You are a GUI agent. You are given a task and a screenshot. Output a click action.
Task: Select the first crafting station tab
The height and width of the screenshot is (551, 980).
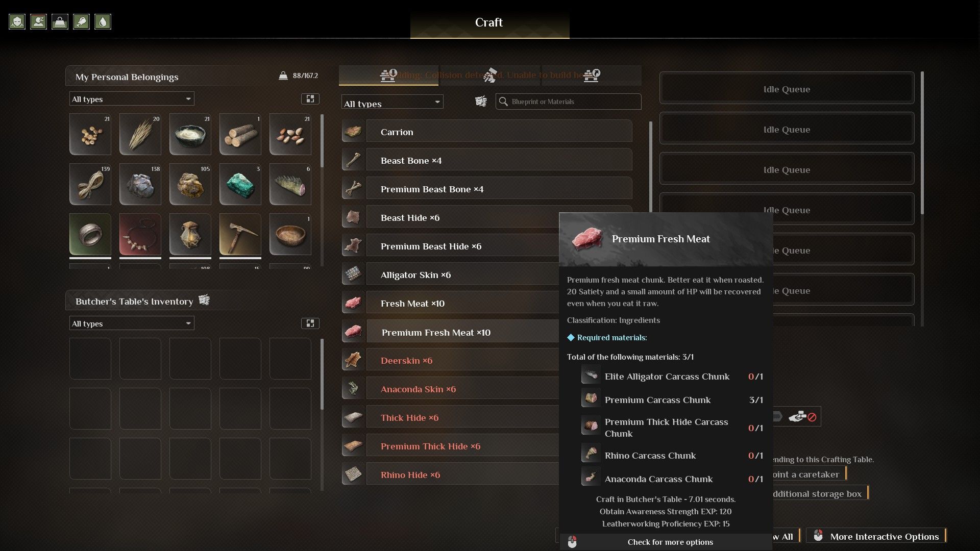coord(388,76)
